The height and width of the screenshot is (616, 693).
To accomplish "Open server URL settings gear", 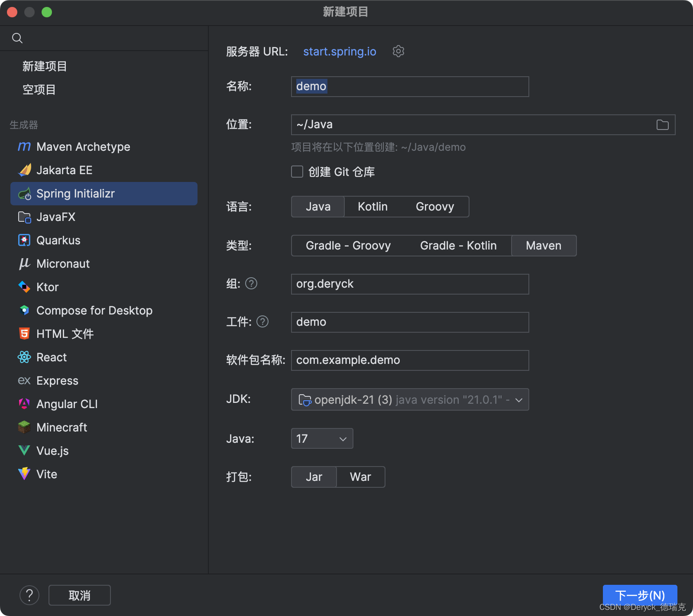I will coord(398,51).
